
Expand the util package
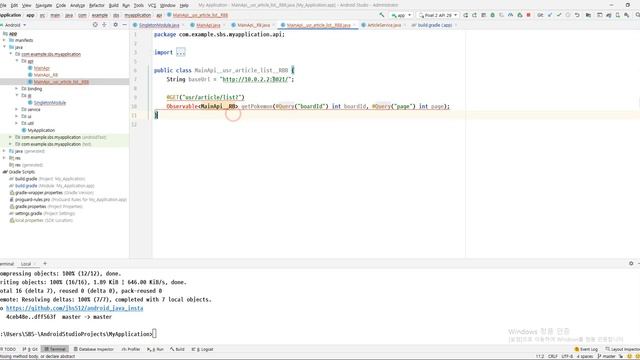tap(17, 123)
